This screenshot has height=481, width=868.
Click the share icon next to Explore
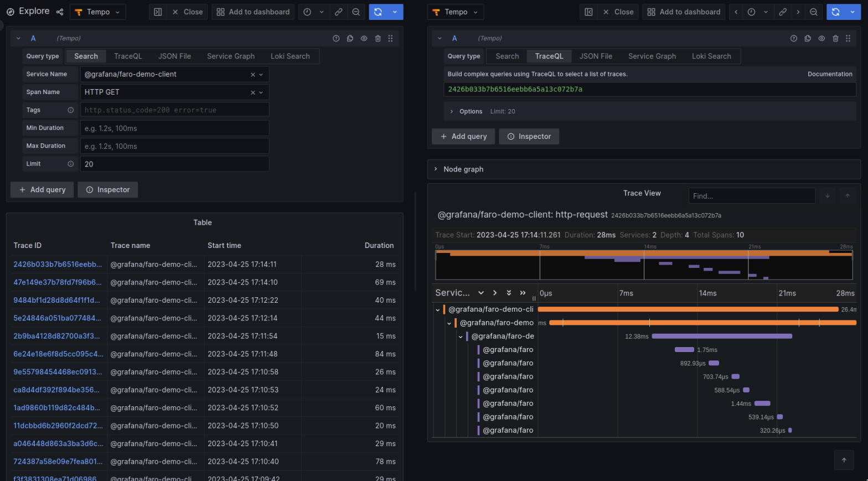[x=60, y=12]
